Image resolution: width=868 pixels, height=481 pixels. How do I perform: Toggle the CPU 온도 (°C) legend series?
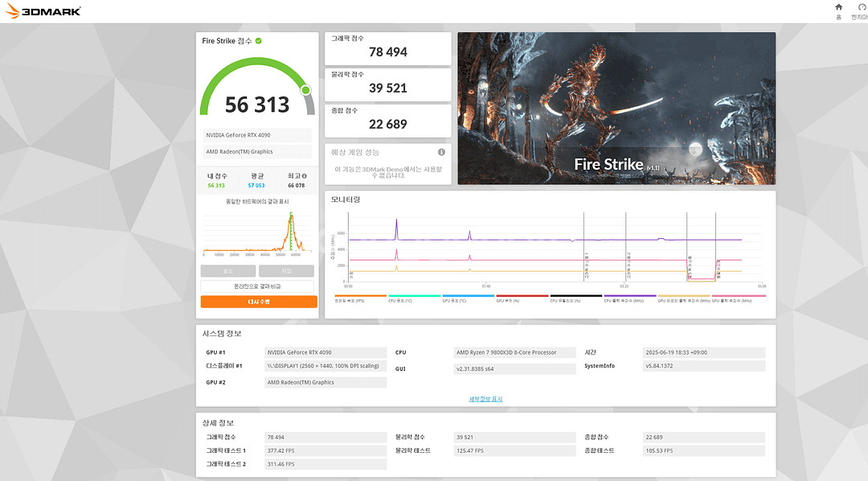click(x=414, y=298)
